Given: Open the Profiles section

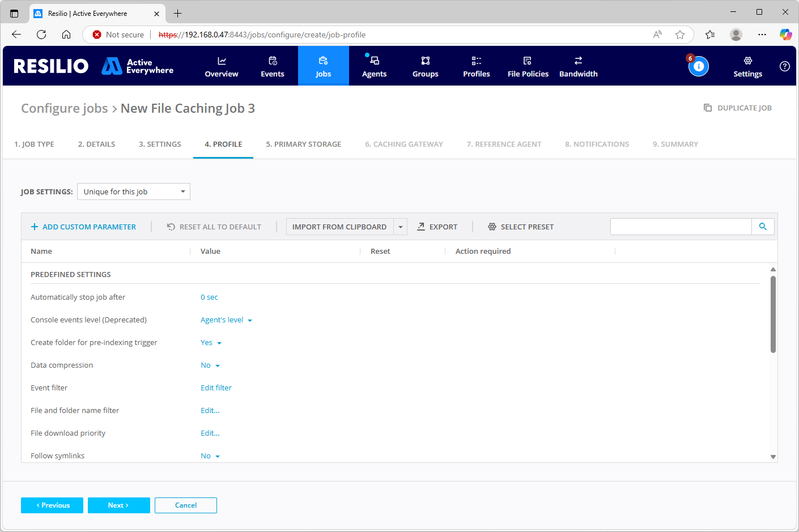Looking at the screenshot, I should [476, 66].
